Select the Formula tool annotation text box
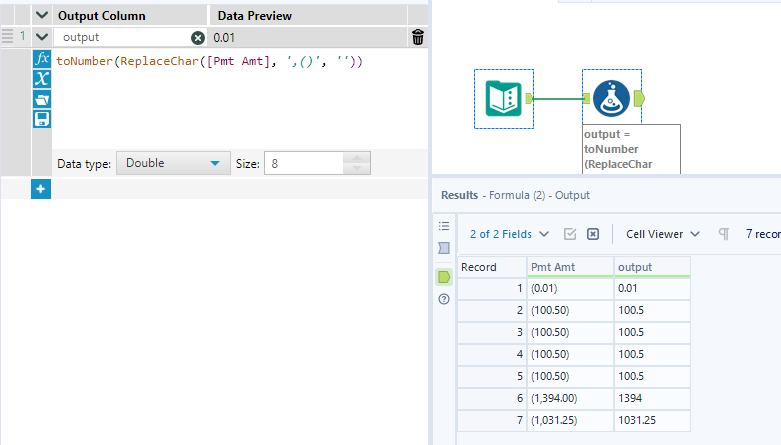The height and width of the screenshot is (445, 781). click(x=631, y=149)
